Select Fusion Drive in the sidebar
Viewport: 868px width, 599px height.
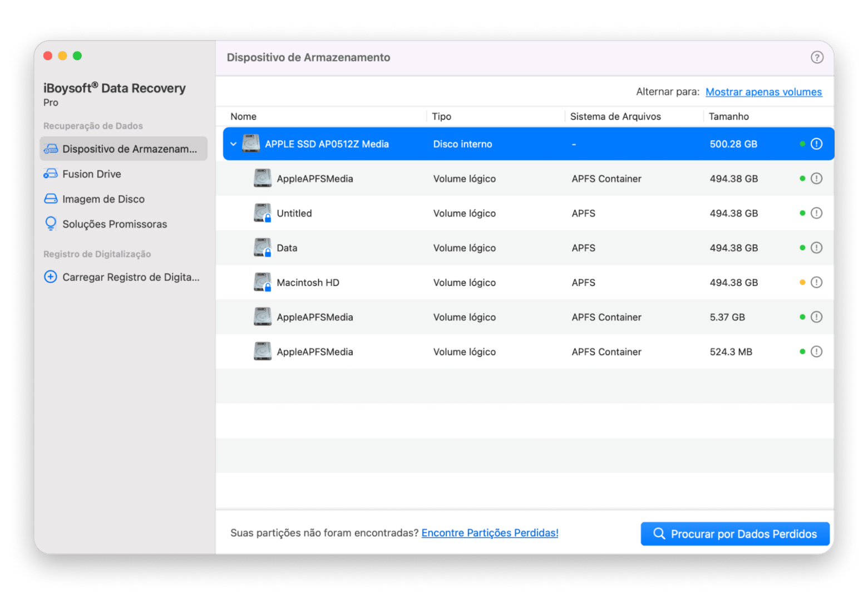pos(124,174)
